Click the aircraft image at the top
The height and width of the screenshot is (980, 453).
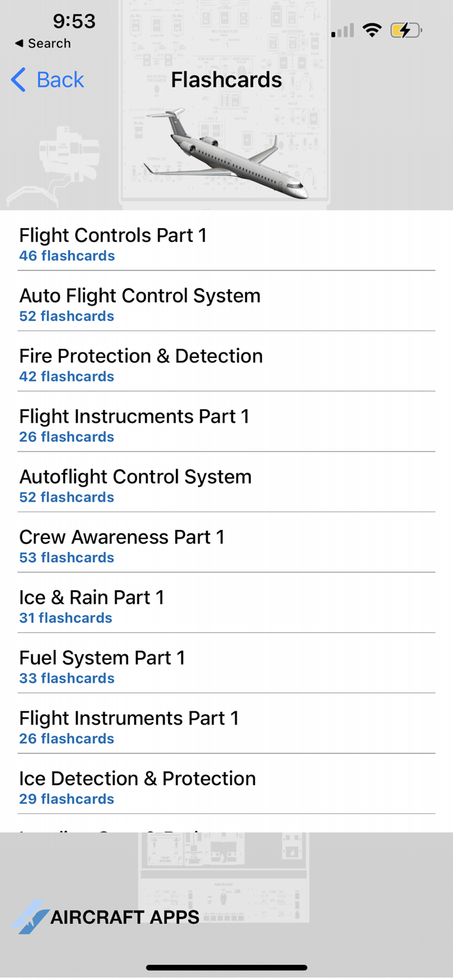click(x=226, y=150)
